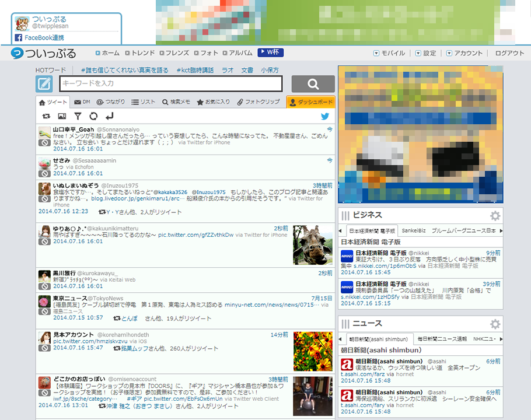Toggle block icon on 山口幸平_Goah tweet

click(44, 142)
